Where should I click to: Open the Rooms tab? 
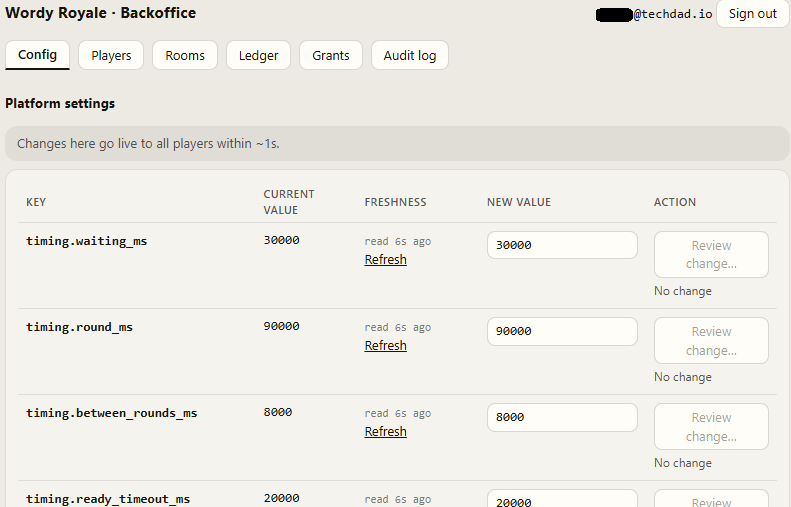[185, 55]
